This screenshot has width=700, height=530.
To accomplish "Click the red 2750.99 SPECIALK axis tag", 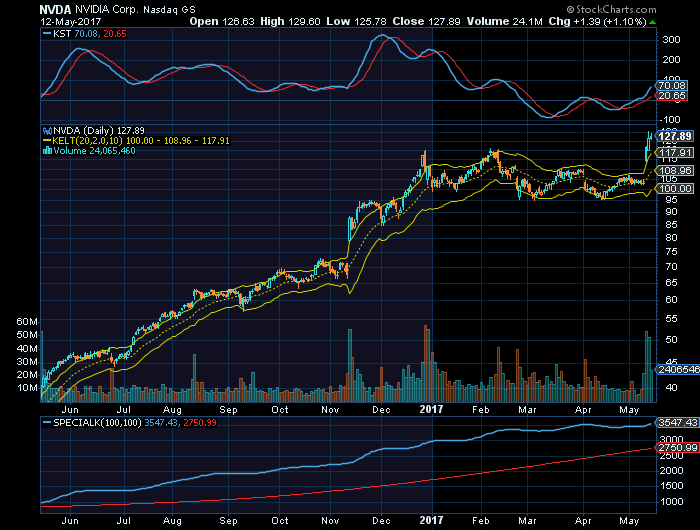I will [677, 448].
